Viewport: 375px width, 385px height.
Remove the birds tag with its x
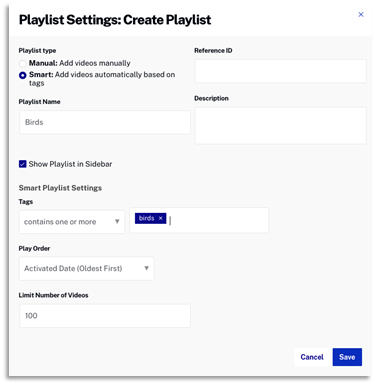click(x=161, y=218)
